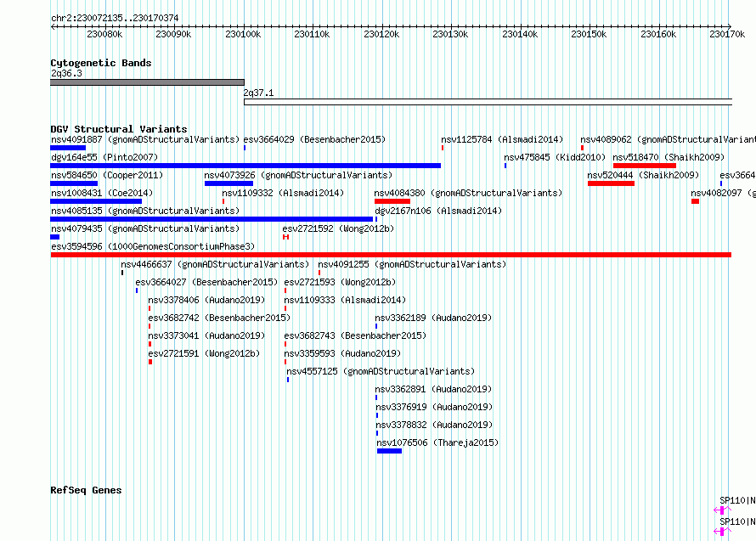Viewport: 756px width, 541px height.
Task: Open nsv1109333 (Alsmadi2014) variant
Action: (345, 300)
